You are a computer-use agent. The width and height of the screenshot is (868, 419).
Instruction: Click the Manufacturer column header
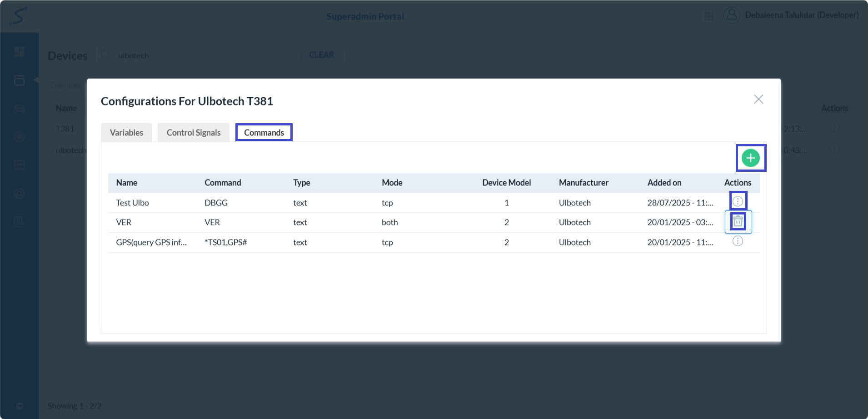[x=583, y=183]
